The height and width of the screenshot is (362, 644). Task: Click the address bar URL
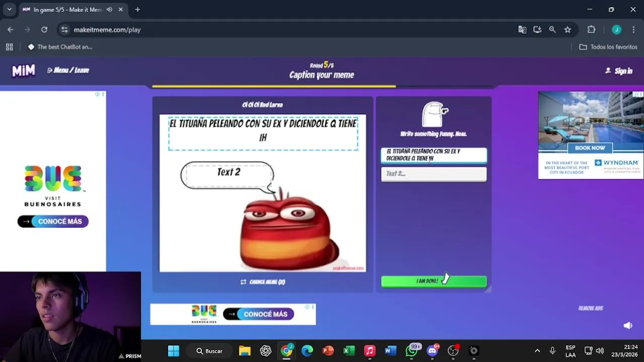[x=107, y=30]
